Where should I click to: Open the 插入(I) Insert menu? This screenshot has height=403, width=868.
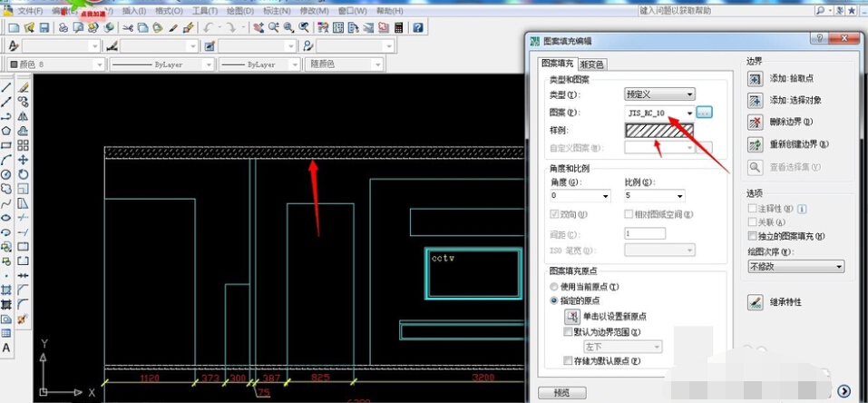pyautogui.click(x=134, y=11)
